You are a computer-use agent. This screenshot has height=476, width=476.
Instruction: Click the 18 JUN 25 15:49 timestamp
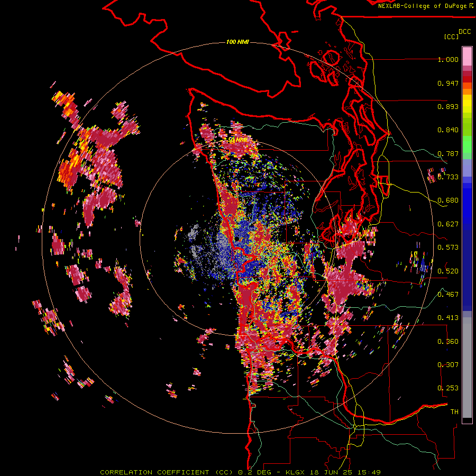345,472
